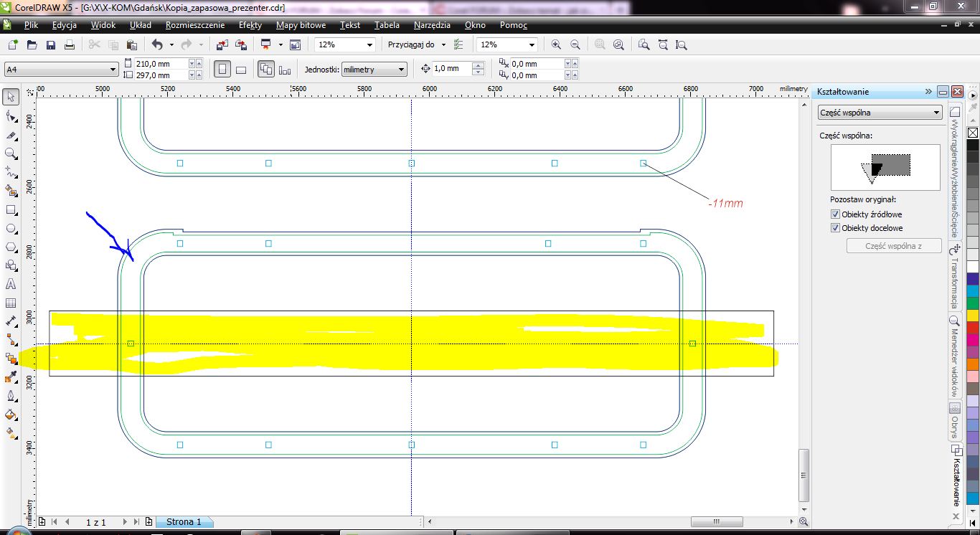Select the Ellipse tool

11,229
